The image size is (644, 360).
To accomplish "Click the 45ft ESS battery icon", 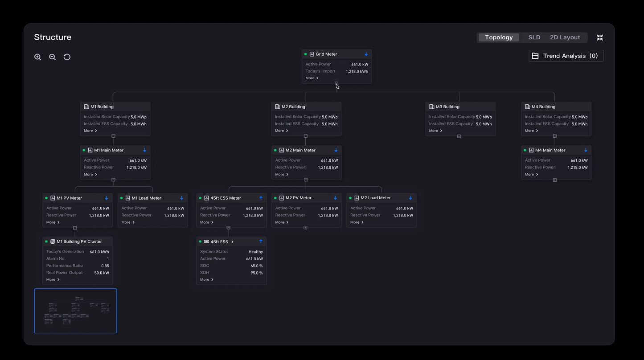I will coord(206,242).
